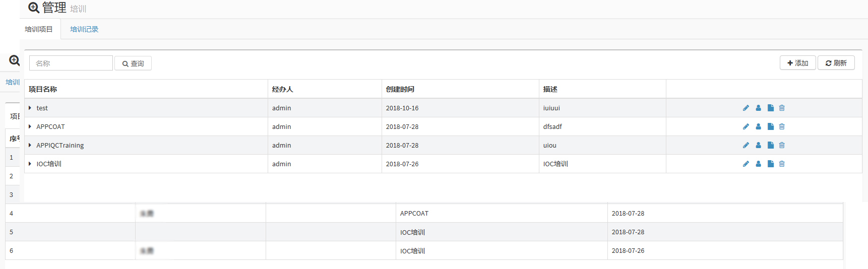Expand the APPIQCTraining row arrow
The width and height of the screenshot is (868, 269).
pyautogui.click(x=30, y=145)
